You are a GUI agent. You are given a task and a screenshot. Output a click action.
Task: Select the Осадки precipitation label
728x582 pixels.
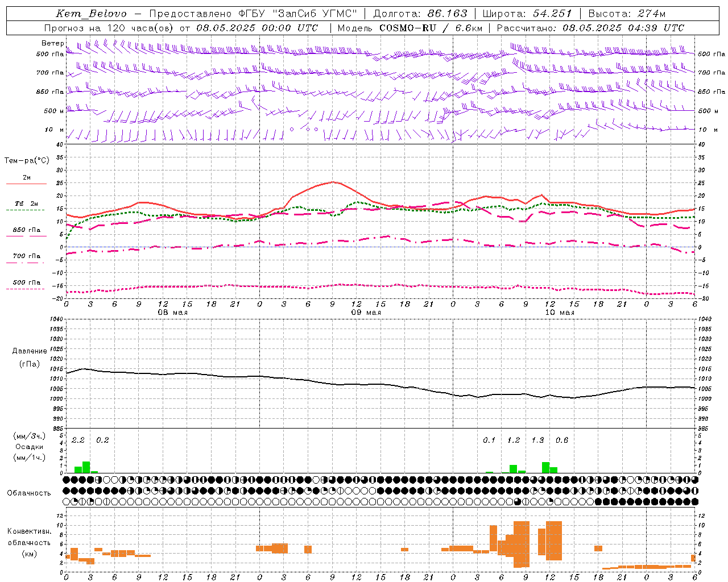(x=30, y=447)
